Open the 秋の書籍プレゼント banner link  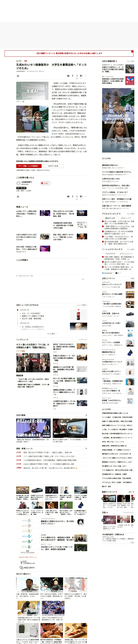point(69,53)
